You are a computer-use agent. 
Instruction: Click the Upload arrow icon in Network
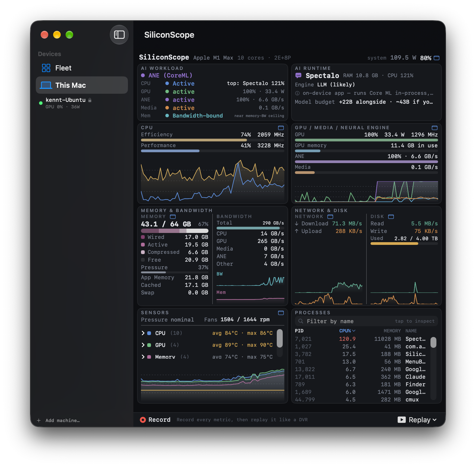[297, 231]
